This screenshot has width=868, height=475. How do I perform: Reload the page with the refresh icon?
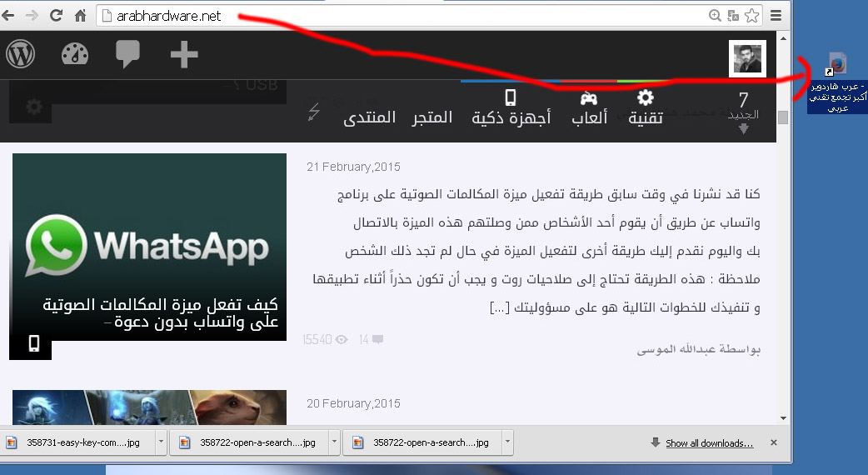(56, 16)
